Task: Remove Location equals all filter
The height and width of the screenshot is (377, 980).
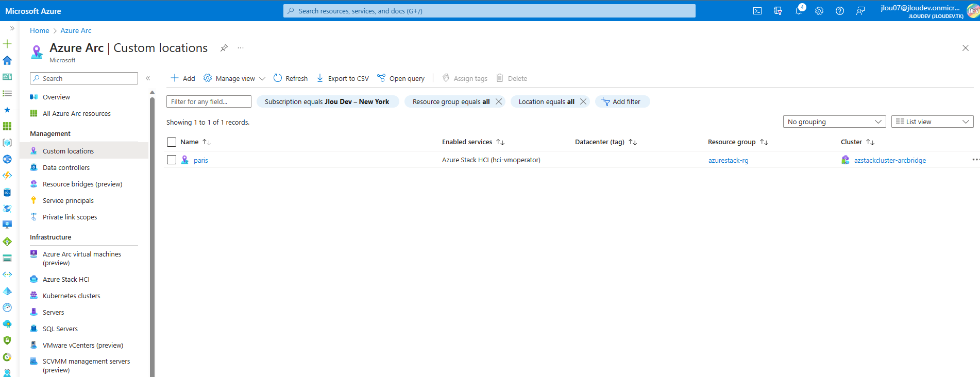Action: pyautogui.click(x=583, y=101)
